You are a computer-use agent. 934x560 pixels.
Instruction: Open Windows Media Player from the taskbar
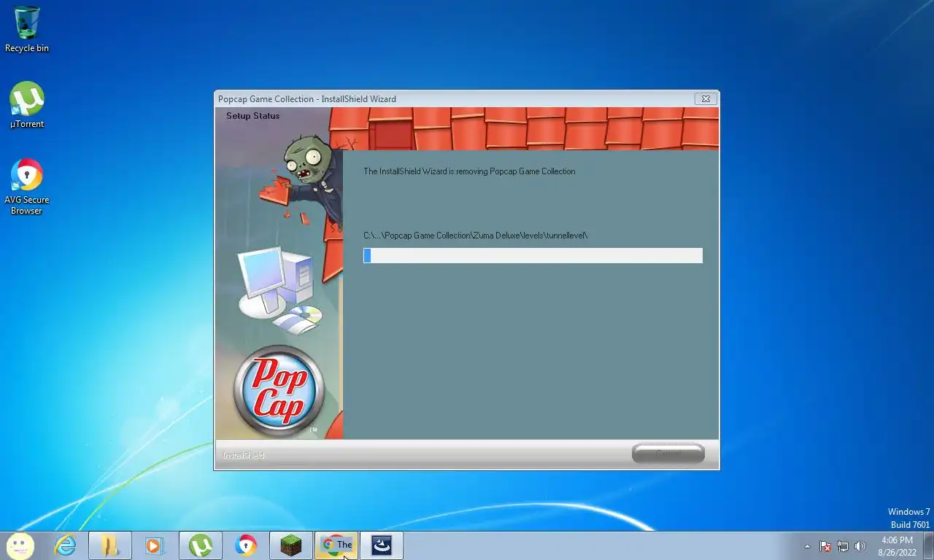click(155, 545)
